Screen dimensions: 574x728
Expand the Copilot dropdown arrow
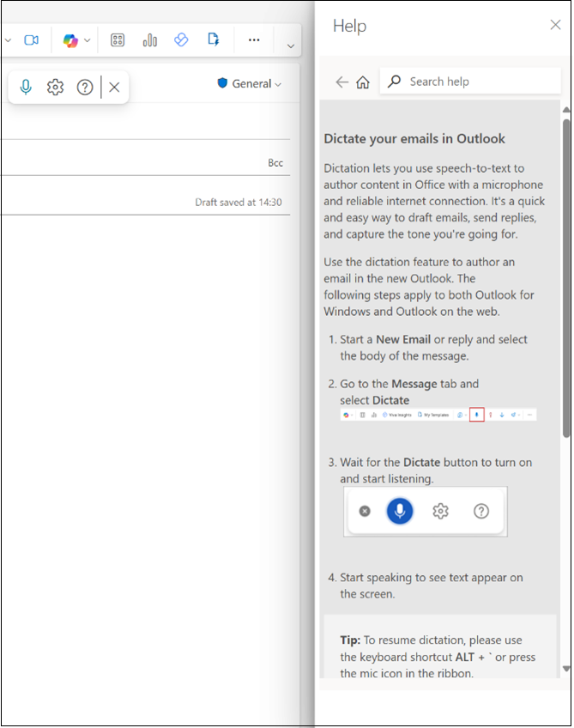88,41
